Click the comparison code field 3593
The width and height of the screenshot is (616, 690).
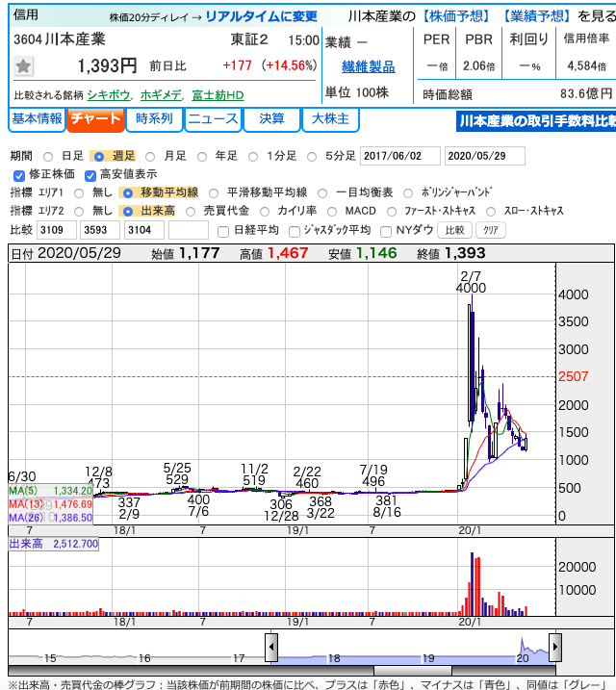pyautogui.click(x=100, y=230)
